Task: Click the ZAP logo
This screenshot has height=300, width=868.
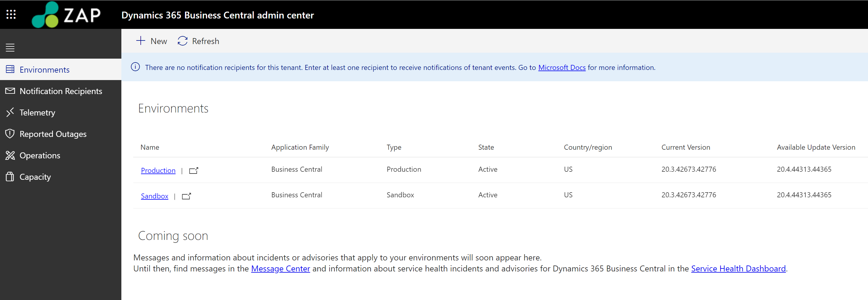Action: [66, 15]
